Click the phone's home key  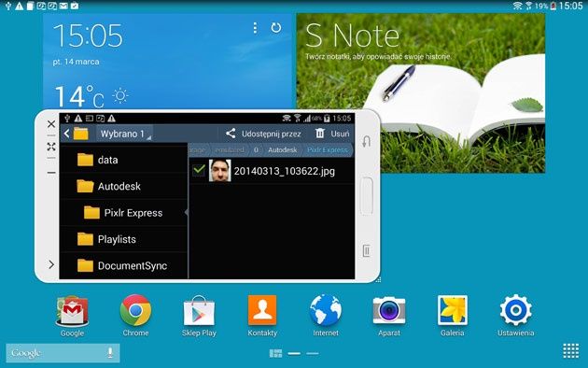click(367, 196)
